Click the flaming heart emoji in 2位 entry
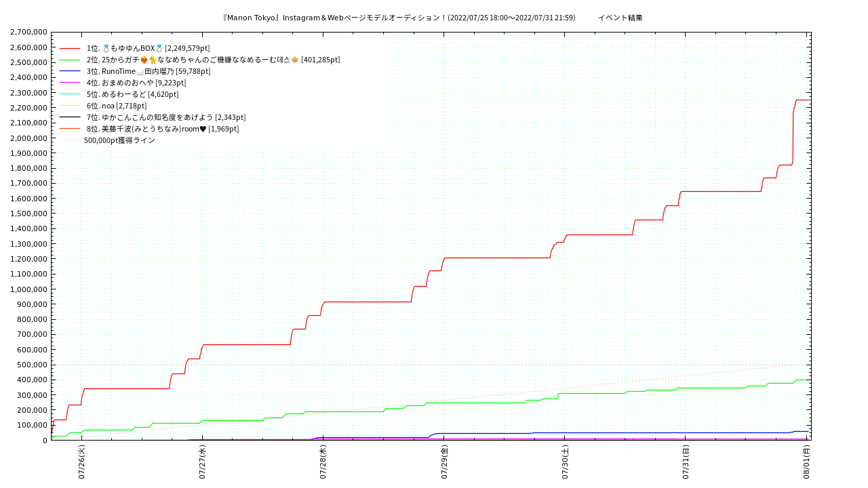The height and width of the screenshot is (488, 868). pos(144,60)
